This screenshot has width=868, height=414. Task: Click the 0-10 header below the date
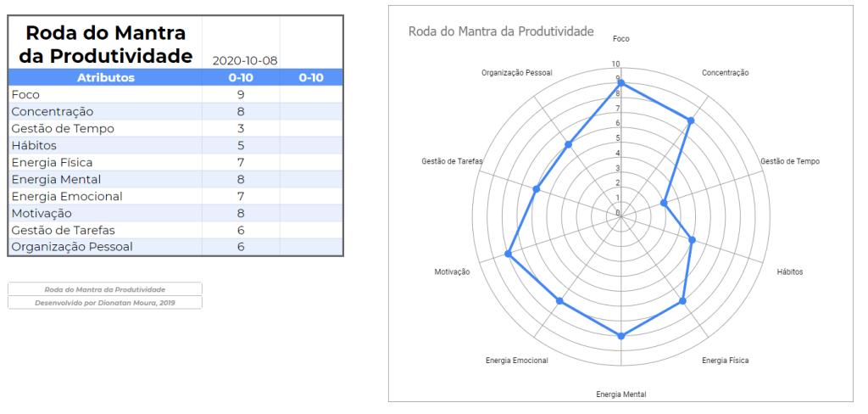[x=241, y=78]
